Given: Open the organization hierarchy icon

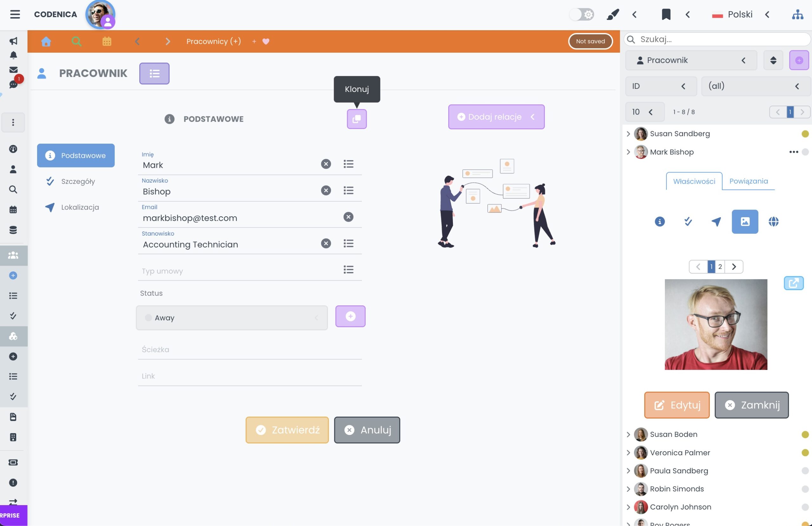Looking at the screenshot, I should click(x=797, y=14).
